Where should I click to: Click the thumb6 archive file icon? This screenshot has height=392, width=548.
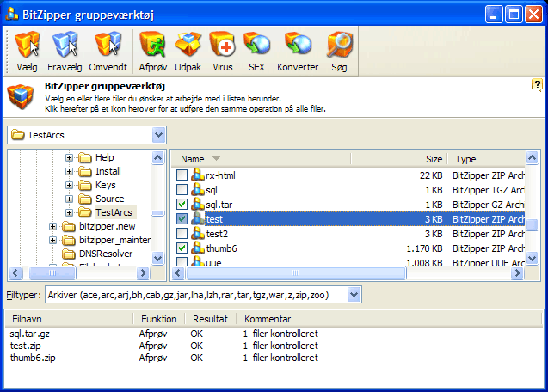(198, 248)
